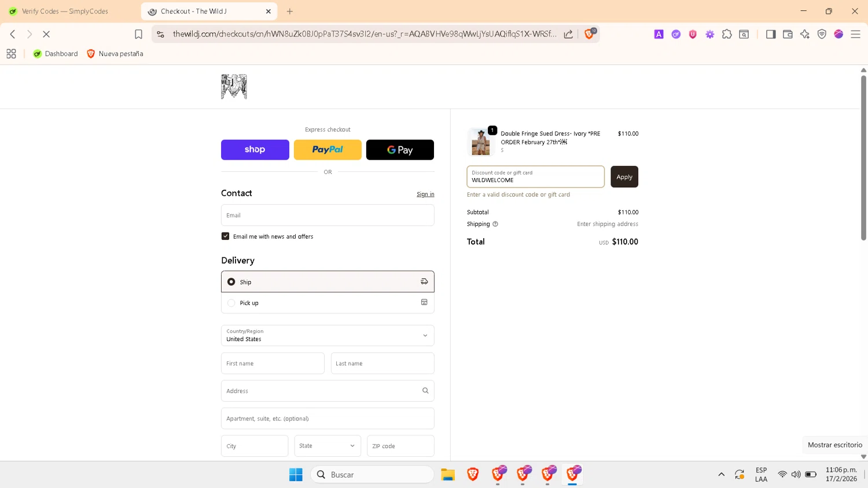Open the apps grid in bookmarks bar
Screen dimensions: 868x488
[11, 54]
